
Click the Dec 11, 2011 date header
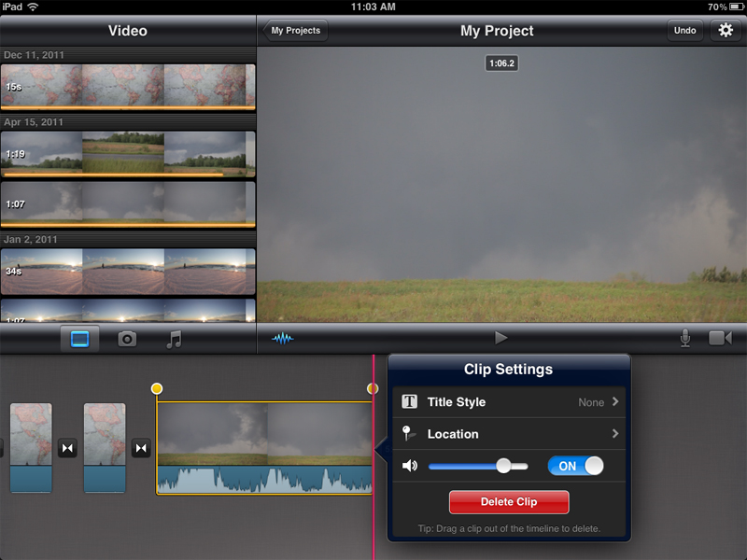[34, 55]
